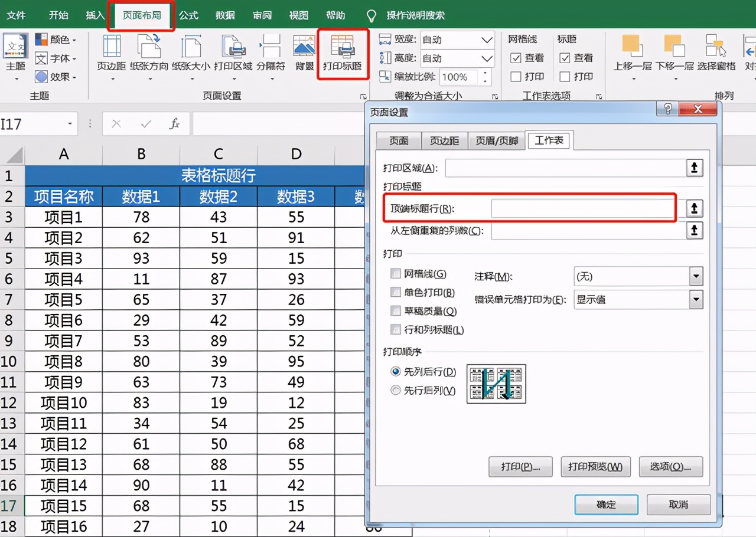The width and height of the screenshot is (756, 537).
Task: Select the Header/Footer (页眉/页脚) dialog tab
Action: click(x=497, y=140)
